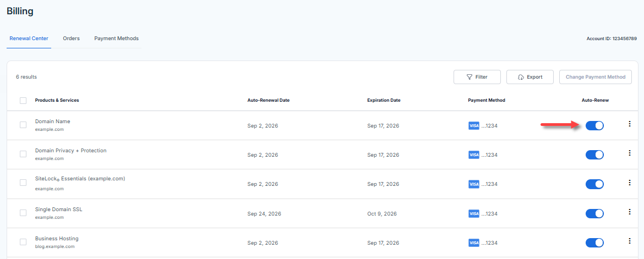Screen dimensions: 644x259
Task: Open the options menu for SiteLock Essentials
Action: click(629, 183)
